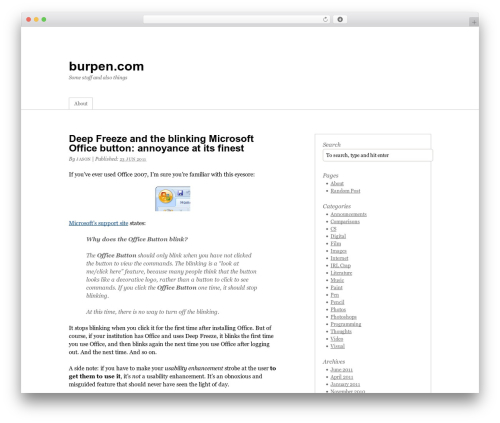Open the About tab in the navigation bar
Image resolution: width=500 pixels, height=423 pixels.
pyautogui.click(x=81, y=103)
